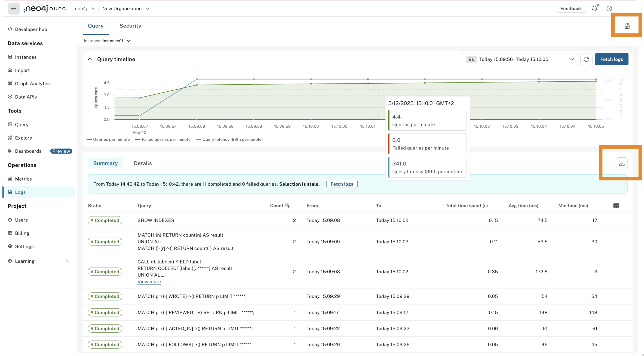Open Graph Analytics in the sidebar

tap(33, 84)
